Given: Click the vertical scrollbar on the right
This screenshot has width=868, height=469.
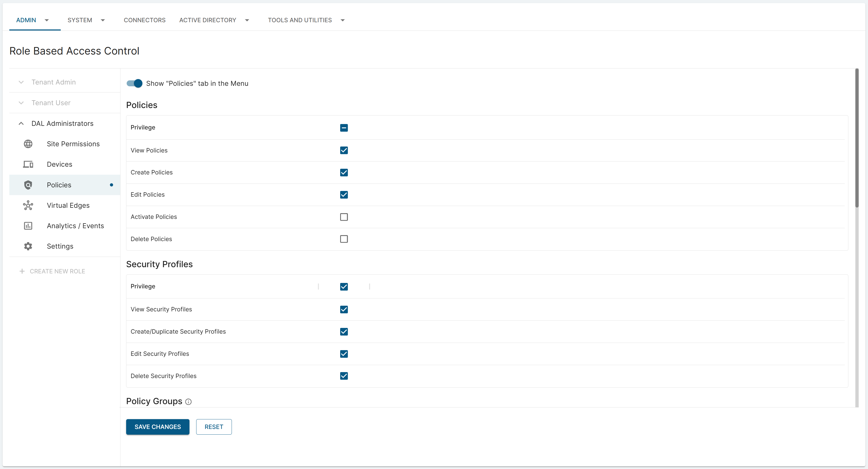Looking at the screenshot, I should (x=857, y=138).
